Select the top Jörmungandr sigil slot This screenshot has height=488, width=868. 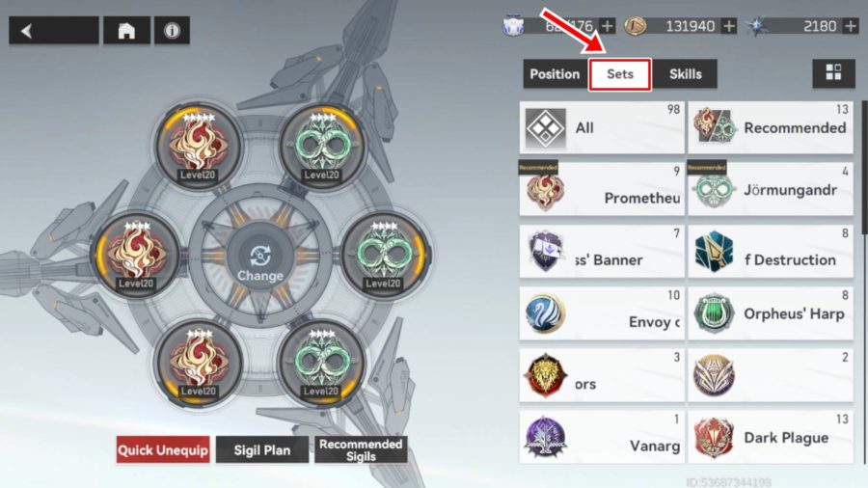(321, 146)
